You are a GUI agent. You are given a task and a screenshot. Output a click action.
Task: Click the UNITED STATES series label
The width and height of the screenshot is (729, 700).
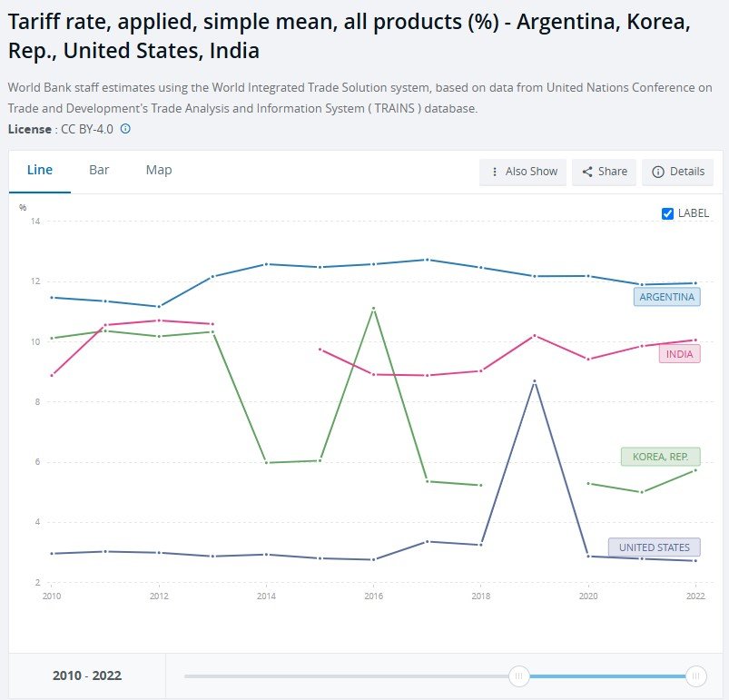click(x=654, y=547)
